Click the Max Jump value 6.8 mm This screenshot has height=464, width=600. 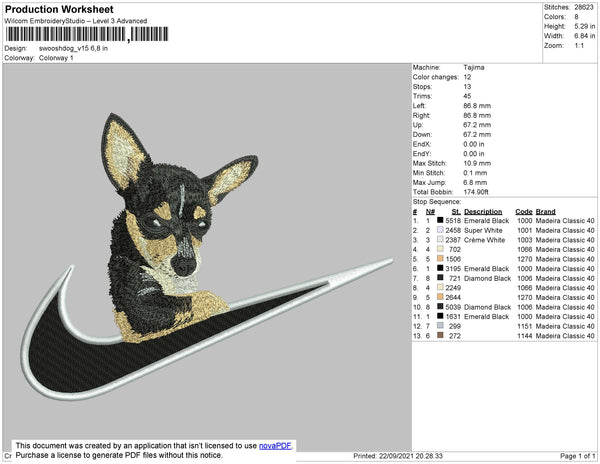point(475,182)
